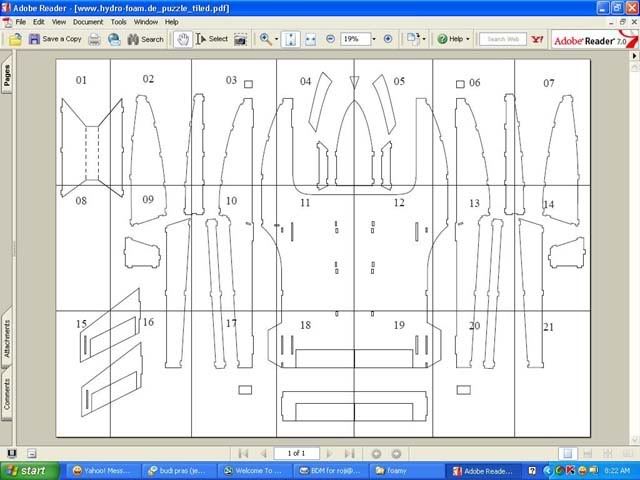This screenshot has width=640, height=480.
Task: Click the Help toolbar button
Action: click(x=450, y=39)
